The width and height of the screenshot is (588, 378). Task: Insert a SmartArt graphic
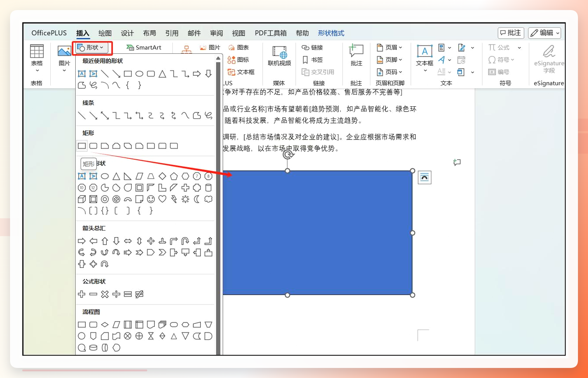point(143,47)
